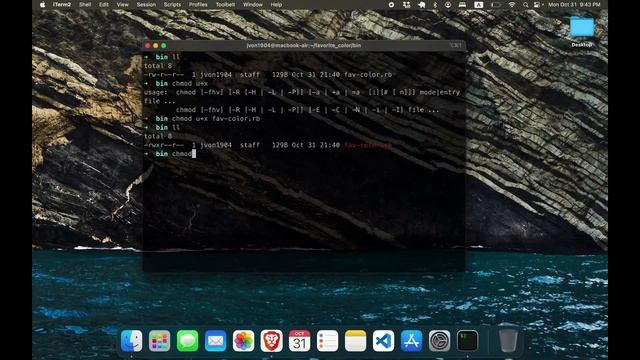
Task: Open the App Store from the Dock
Action: (411, 341)
